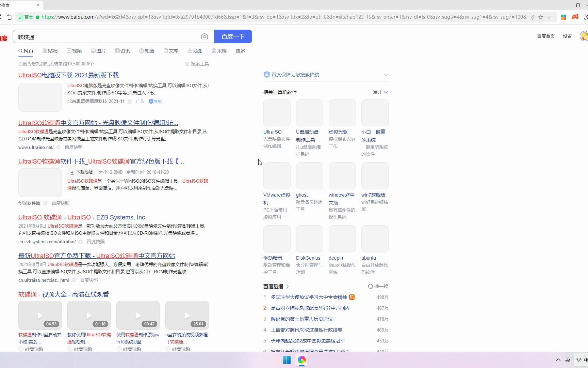Image resolution: width=588 pixels, height=368 pixels.
Task: Open the 资讯 tab
Action: click(x=122, y=51)
